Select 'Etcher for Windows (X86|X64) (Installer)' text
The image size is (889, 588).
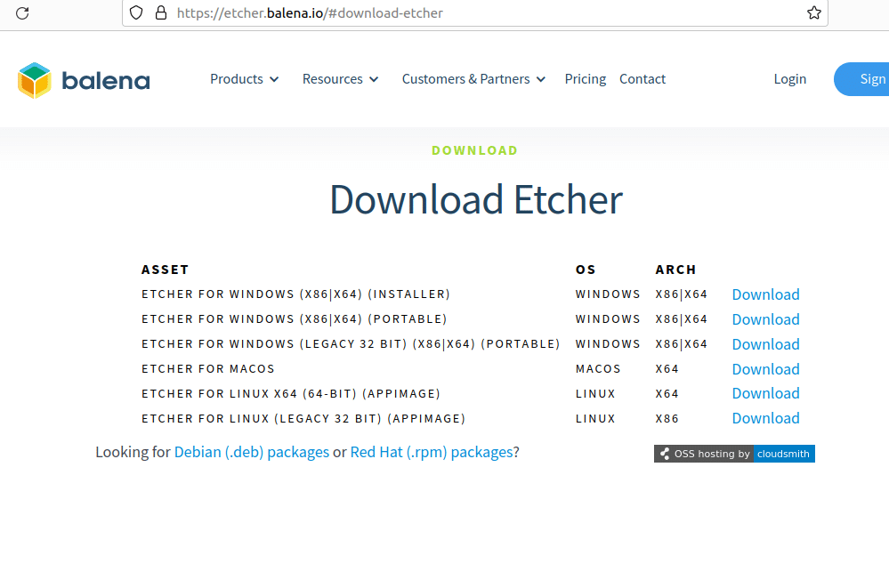click(x=296, y=294)
